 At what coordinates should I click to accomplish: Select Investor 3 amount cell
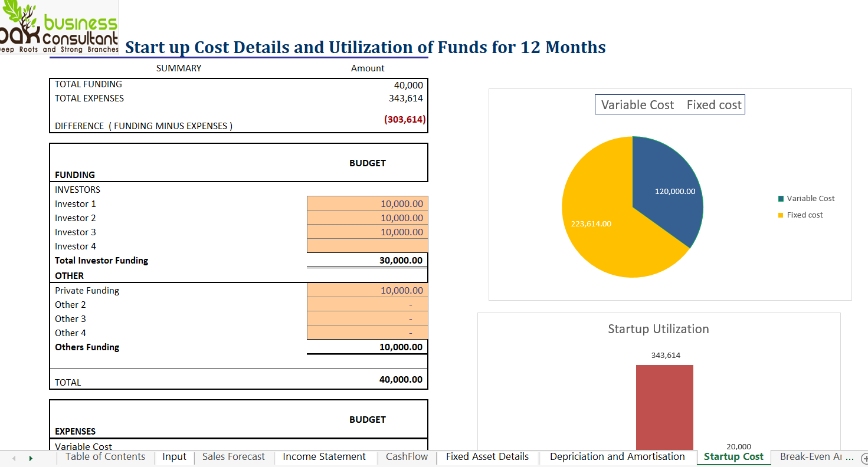368,232
